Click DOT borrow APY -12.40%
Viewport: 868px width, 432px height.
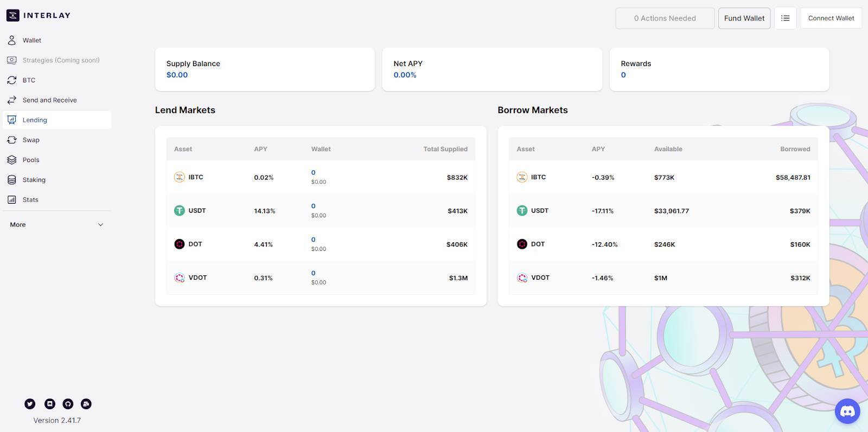(x=605, y=244)
